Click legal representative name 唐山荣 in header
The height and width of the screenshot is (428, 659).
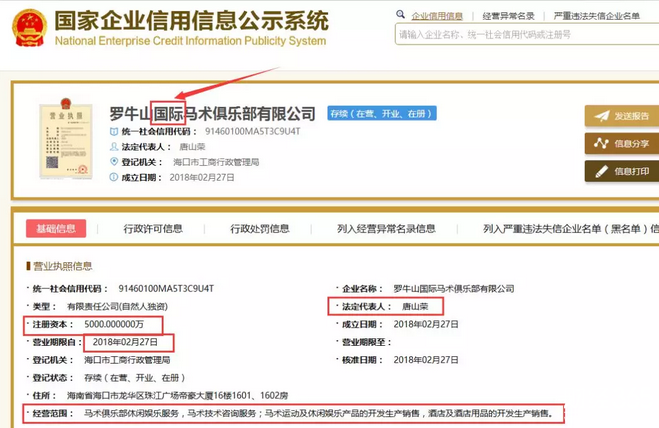coord(192,146)
